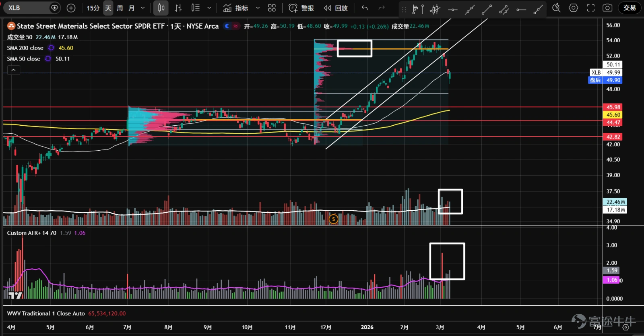Click the Custom ATR+ 14 70 legend
644x336 pixels.
pos(31,233)
